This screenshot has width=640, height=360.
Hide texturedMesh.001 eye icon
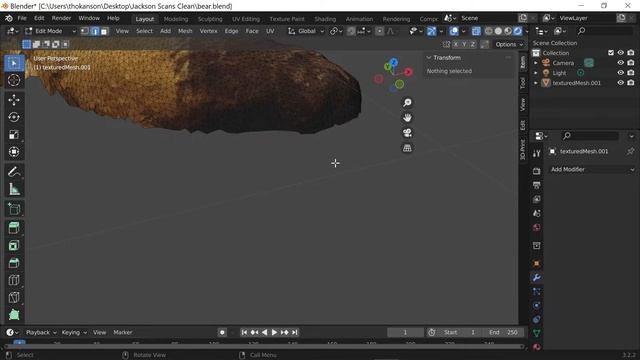(x=620, y=82)
